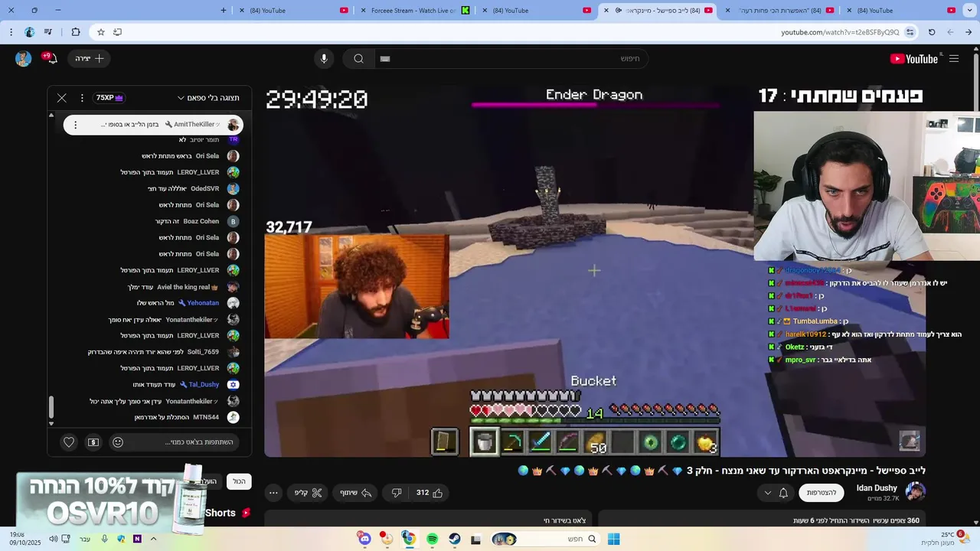Image resolution: width=980 pixels, height=551 pixels.
Task: Switch to the האפשרויות הכי פחות רעה tab
Action: click(x=782, y=10)
